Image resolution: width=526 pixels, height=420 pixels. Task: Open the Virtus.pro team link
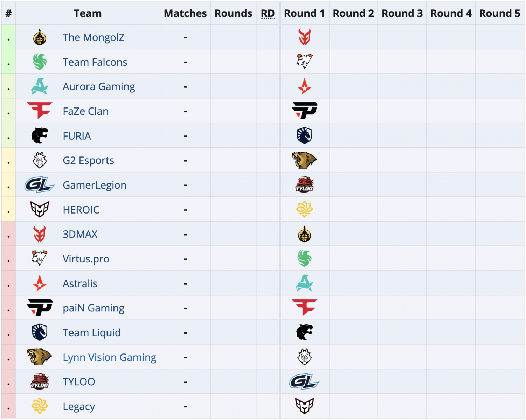coord(86,259)
